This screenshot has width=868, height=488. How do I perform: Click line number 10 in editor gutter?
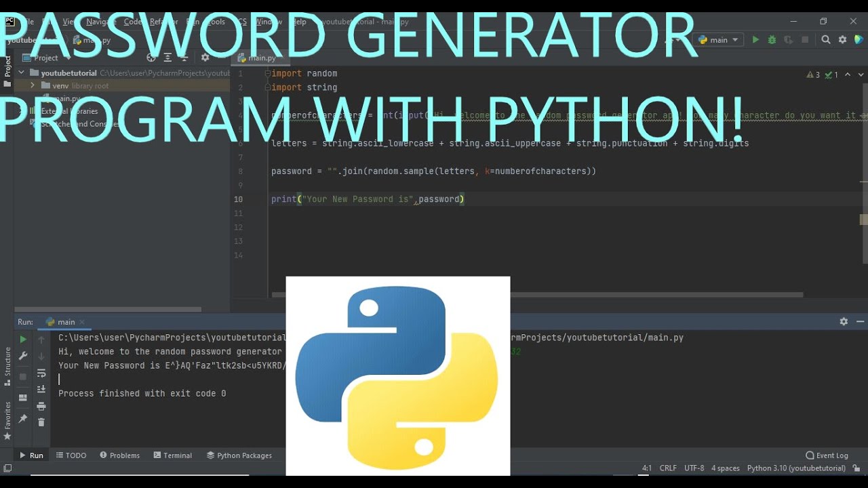point(238,199)
